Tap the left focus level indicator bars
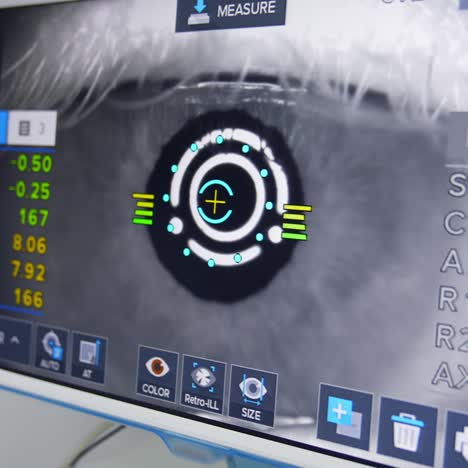The image size is (468, 468). pyautogui.click(x=143, y=209)
